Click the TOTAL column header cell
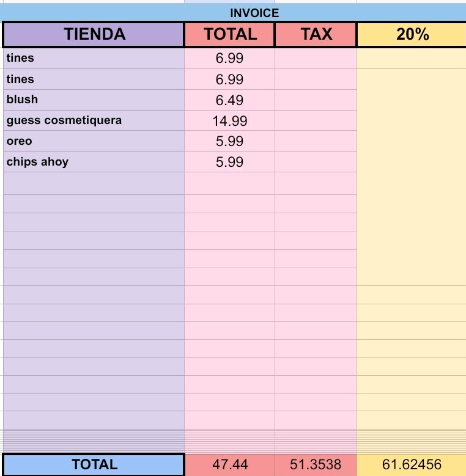 pyautogui.click(x=230, y=34)
